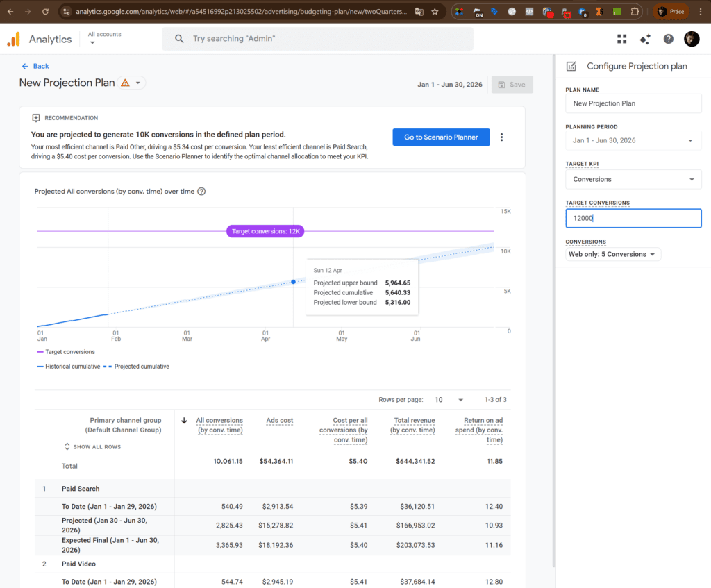Open the Target KPI Conversions dropdown
The image size is (711, 588).
(633, 180)
